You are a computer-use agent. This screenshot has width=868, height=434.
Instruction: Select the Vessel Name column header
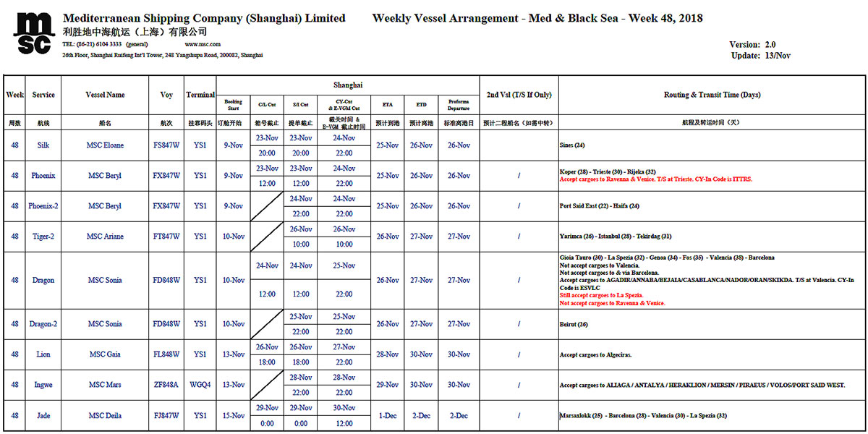pos(105,95)
